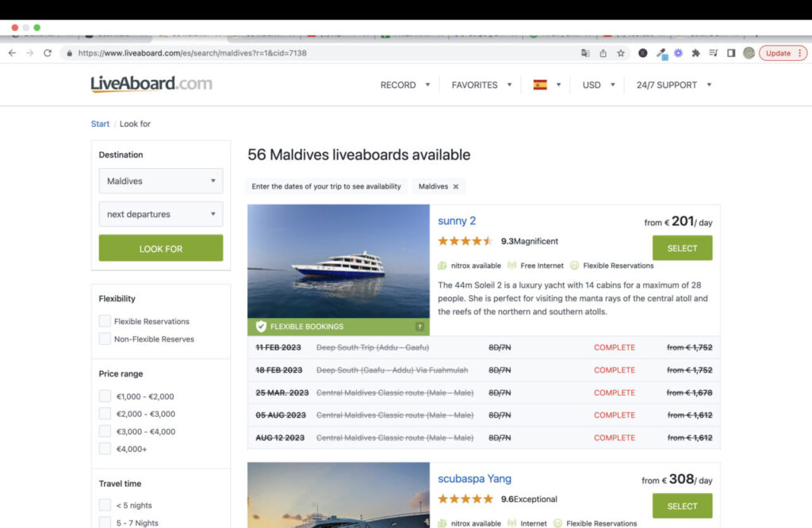Click the shield icon on Flexible Bookings banner

(261, 327)
